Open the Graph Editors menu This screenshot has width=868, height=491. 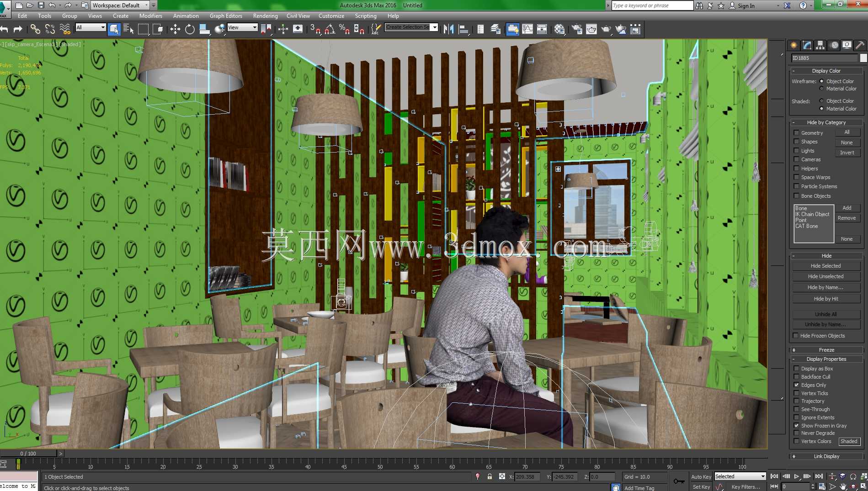pos(226,16)
